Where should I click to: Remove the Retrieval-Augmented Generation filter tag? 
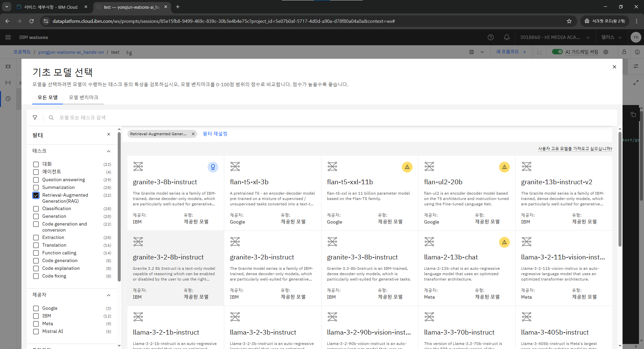pos(193,134)
